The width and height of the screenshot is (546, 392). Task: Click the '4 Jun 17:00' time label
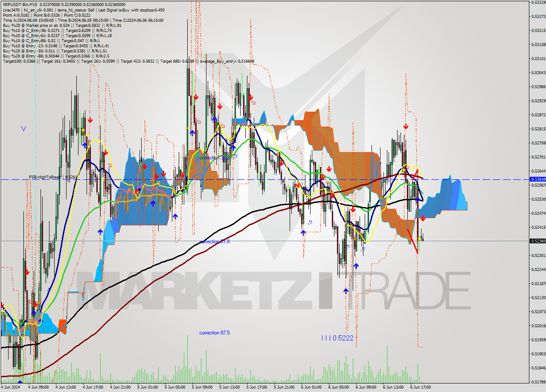coord(92,388)
